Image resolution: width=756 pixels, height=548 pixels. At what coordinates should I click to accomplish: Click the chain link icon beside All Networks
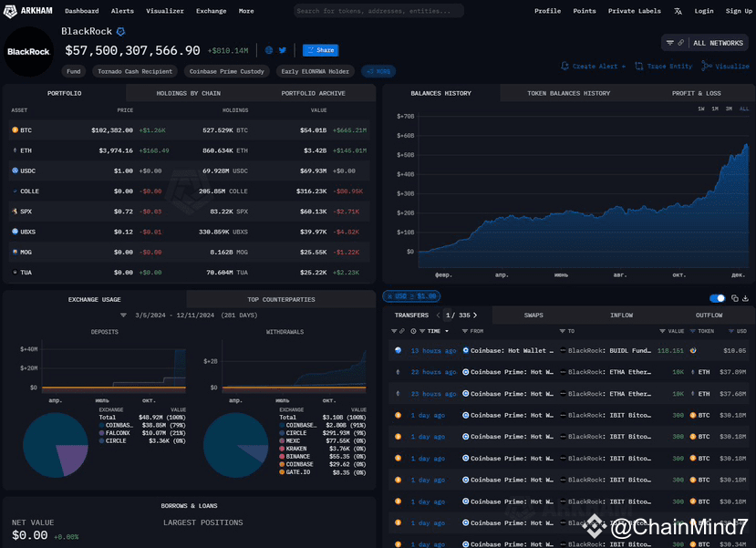pyautogui.click(x=681, y=43)
